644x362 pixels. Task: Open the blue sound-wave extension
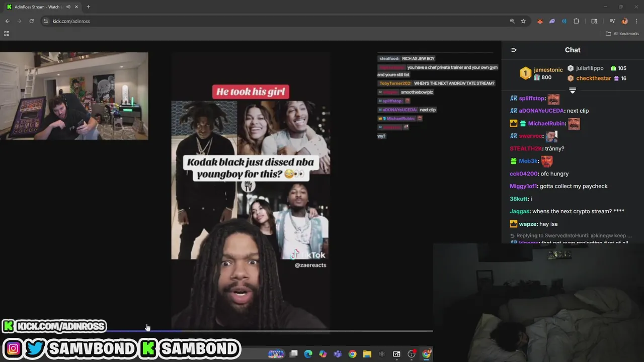tap(564, 21)
